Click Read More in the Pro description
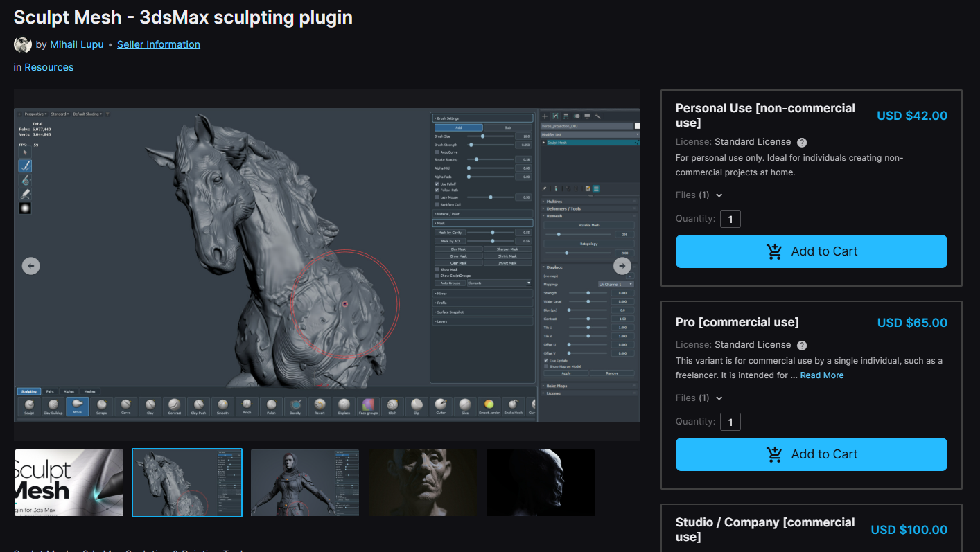 pyautogui.click(x=822, y=375)
